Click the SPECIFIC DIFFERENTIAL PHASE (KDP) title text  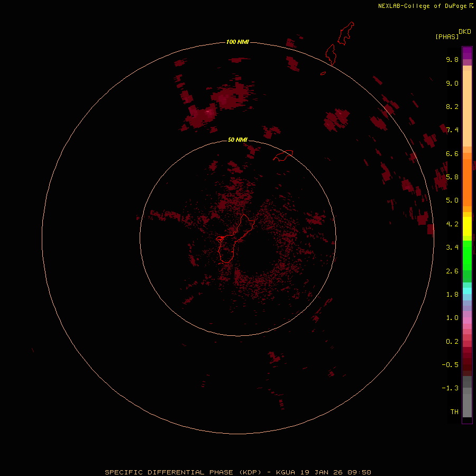coord(183,472)
